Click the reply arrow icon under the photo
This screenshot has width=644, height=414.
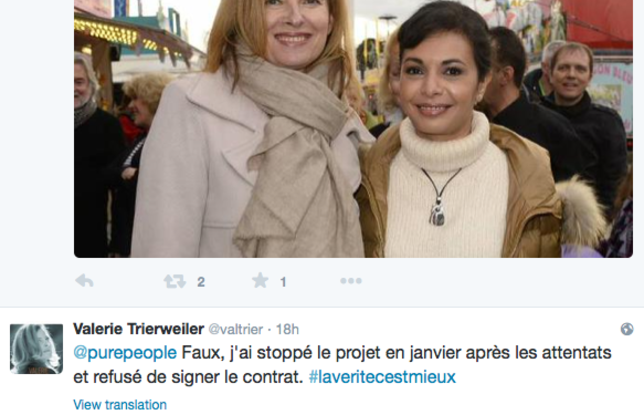tap(85, 281)
